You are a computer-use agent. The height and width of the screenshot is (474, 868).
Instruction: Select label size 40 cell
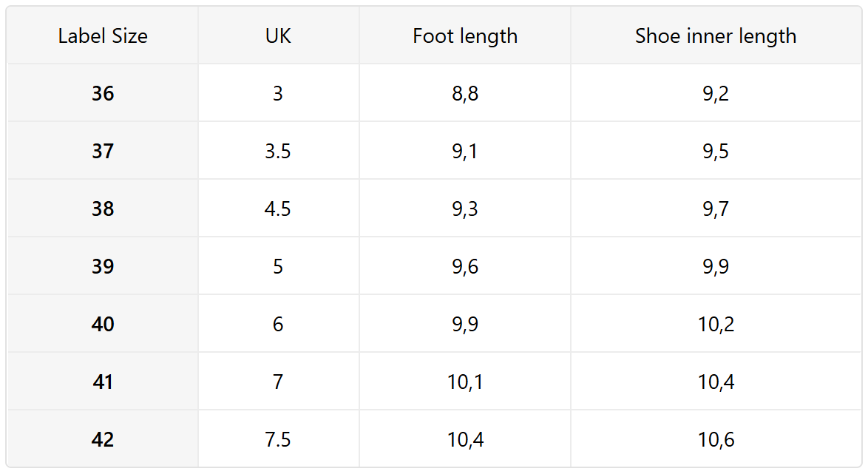pyautogui.click(x=103, y=325)
